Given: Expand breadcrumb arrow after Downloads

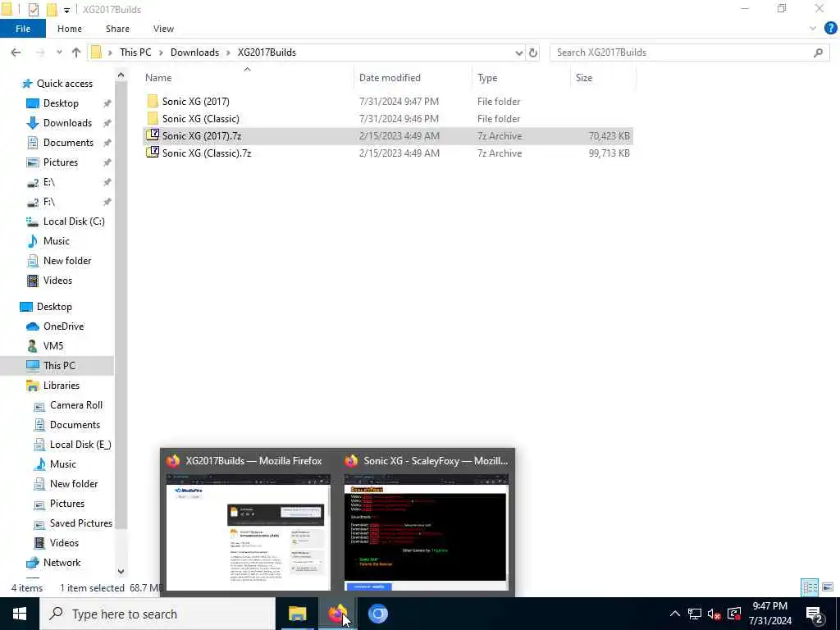Looking at the screenshot, I should coord(228,52).
